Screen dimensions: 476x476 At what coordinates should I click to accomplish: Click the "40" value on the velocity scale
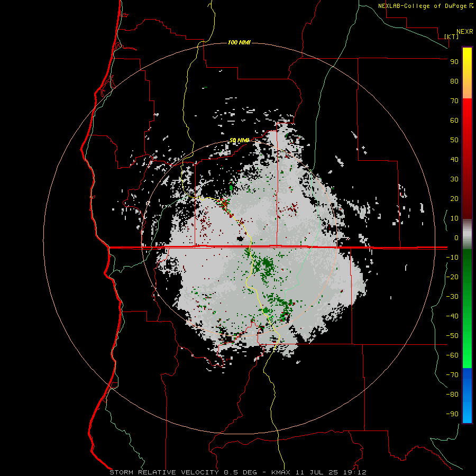[454, 160]
